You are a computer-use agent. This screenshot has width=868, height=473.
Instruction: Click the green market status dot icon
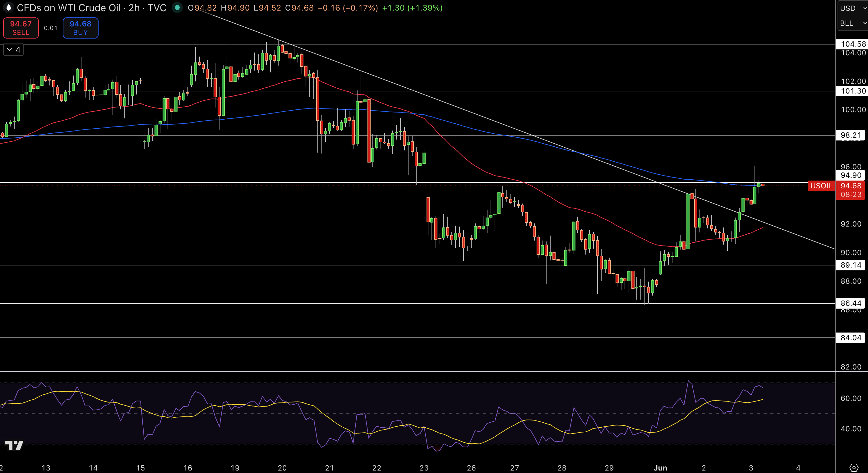(177, 7)
